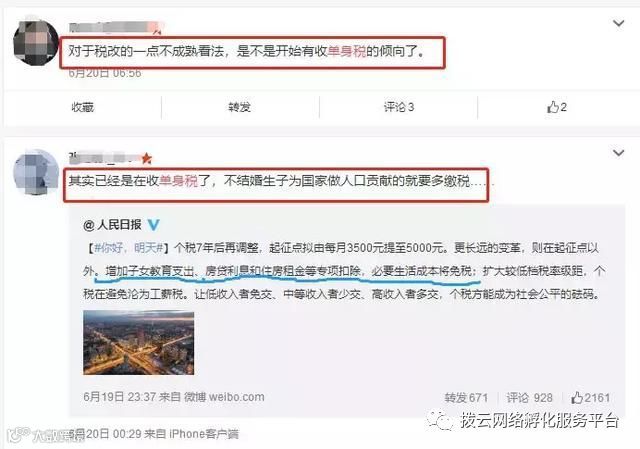Click 转发 671 on the quoted post
Screen dimensions: 640x449
click(466, 398)
